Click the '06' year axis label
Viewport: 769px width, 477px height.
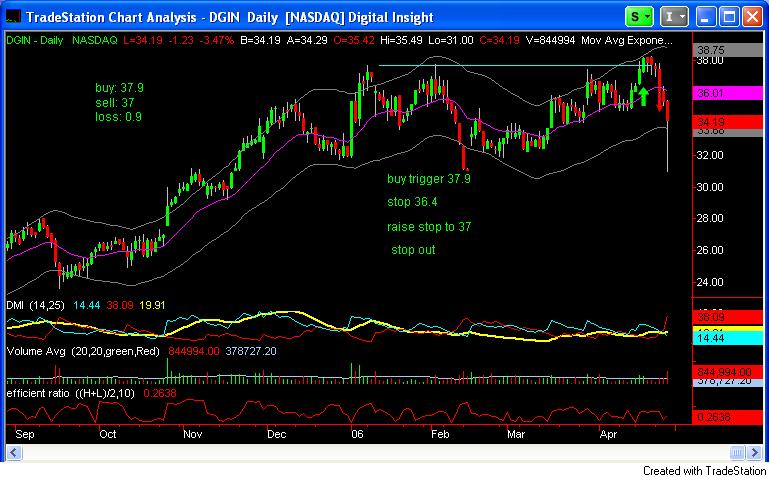point(358,435)
